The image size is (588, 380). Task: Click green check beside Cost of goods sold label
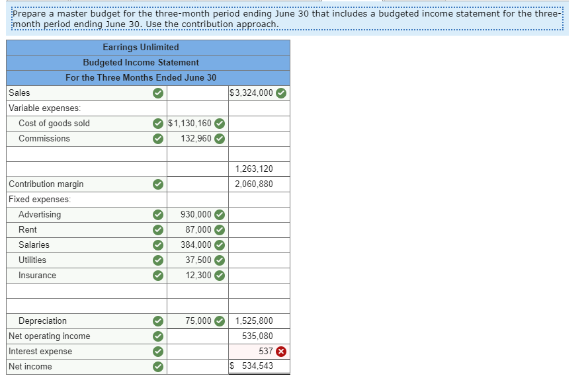(158, 124)
